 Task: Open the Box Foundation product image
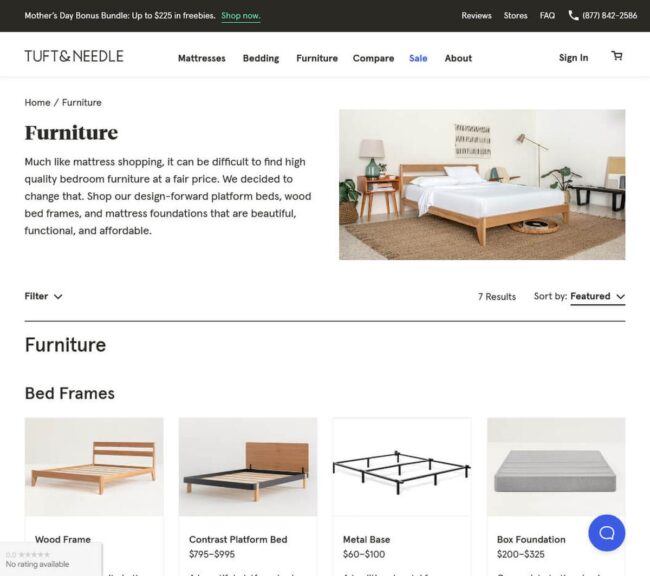tap(556, 467)
